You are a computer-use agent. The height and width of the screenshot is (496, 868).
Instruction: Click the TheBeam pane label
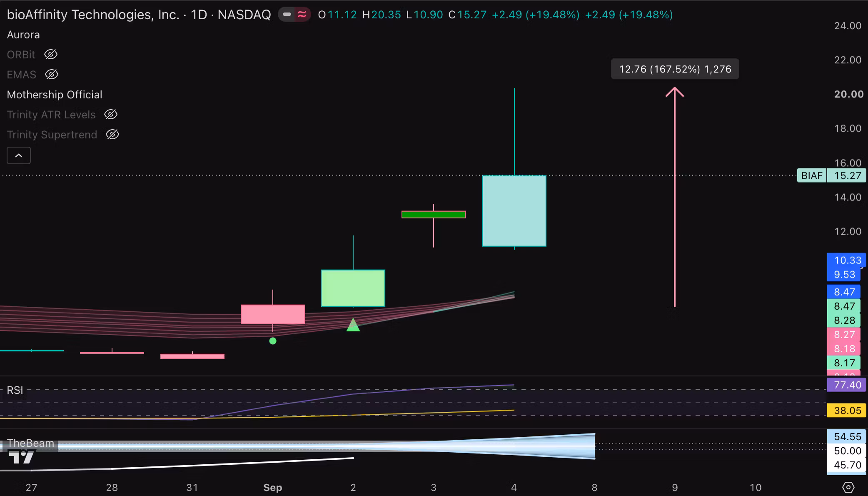[x=30, y=443]
